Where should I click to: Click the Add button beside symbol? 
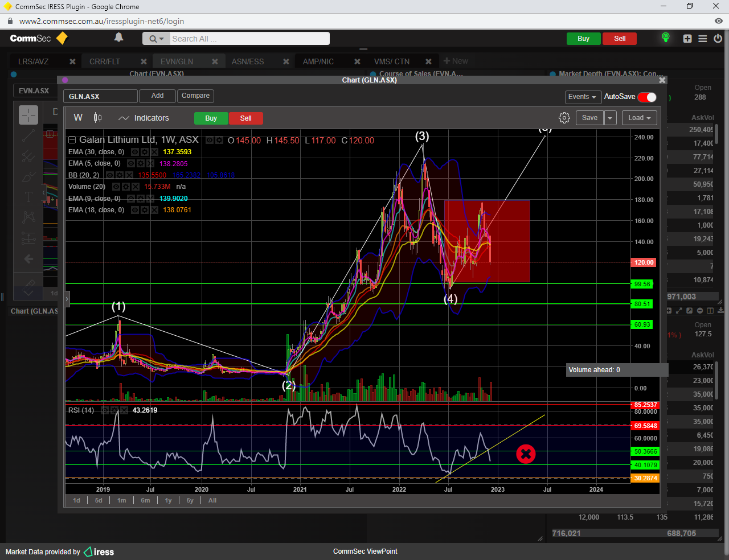157,96
